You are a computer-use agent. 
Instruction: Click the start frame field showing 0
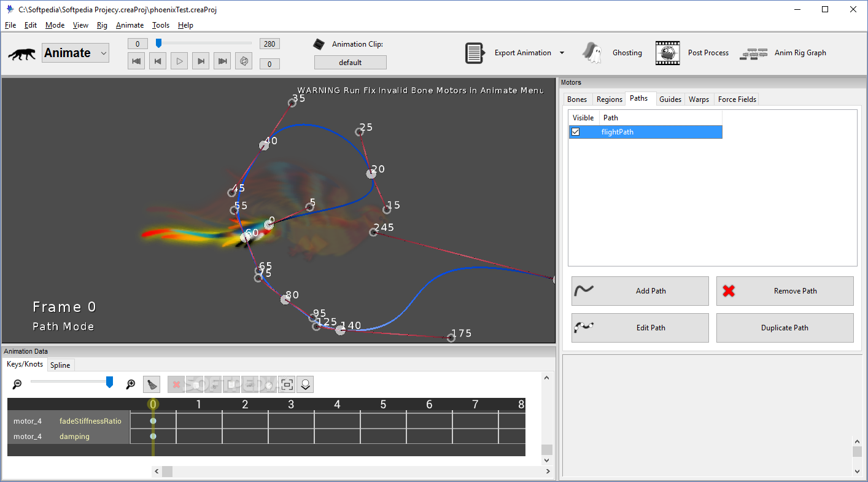click(x=138, y=44)
